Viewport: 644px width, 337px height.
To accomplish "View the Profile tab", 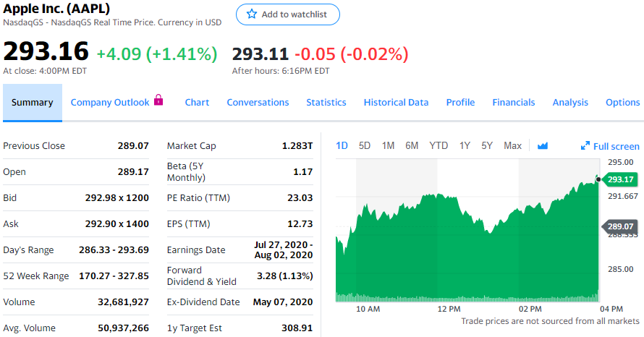I will click(x=460, y=103).
